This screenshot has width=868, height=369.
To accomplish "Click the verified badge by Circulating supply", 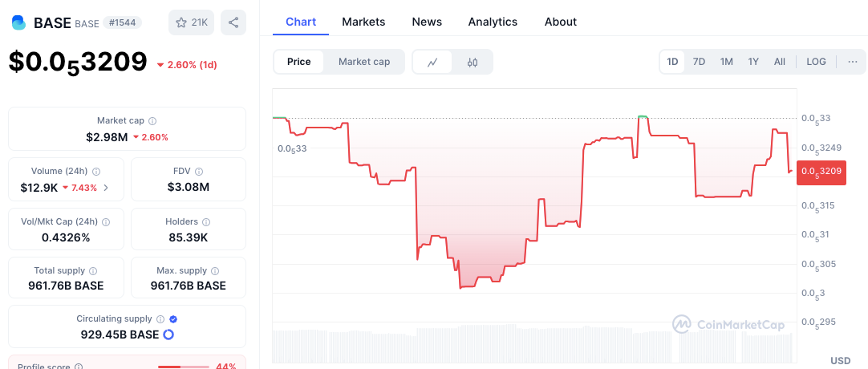I will click(x=173, y=318).
